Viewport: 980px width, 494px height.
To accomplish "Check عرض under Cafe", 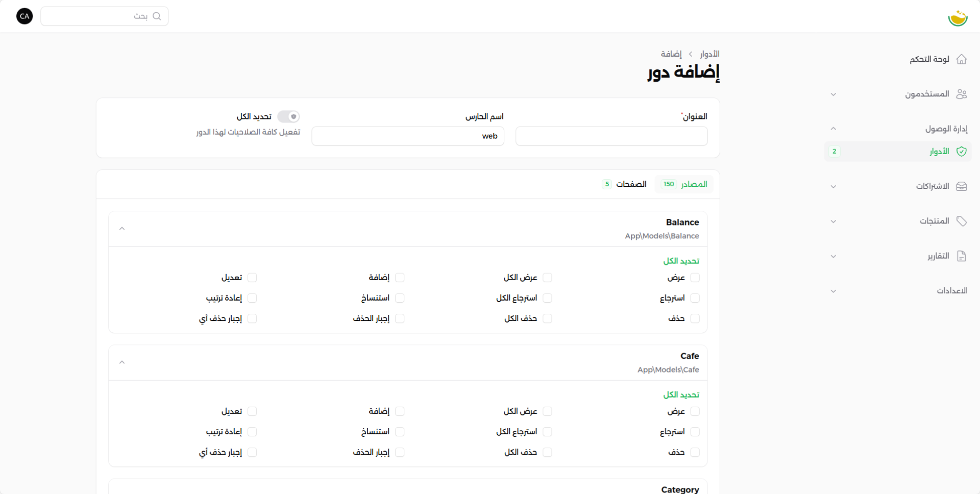I will click(x=695, y=411).
